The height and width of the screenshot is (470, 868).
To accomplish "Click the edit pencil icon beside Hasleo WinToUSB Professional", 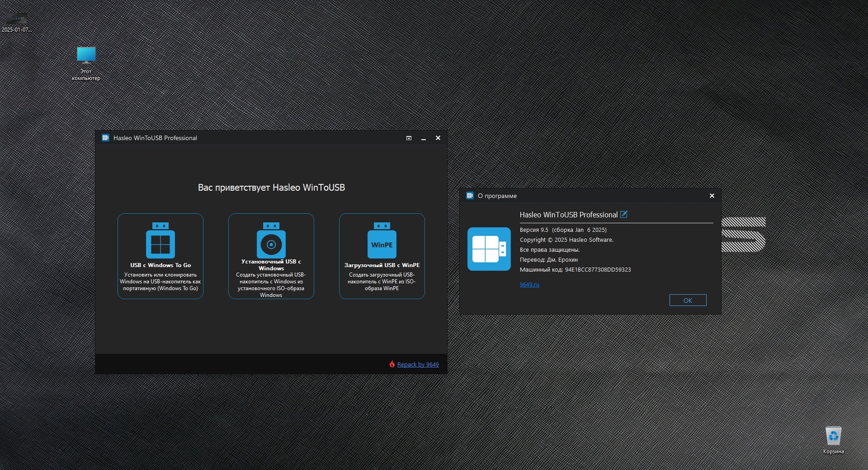I will (x=624, y=214).
